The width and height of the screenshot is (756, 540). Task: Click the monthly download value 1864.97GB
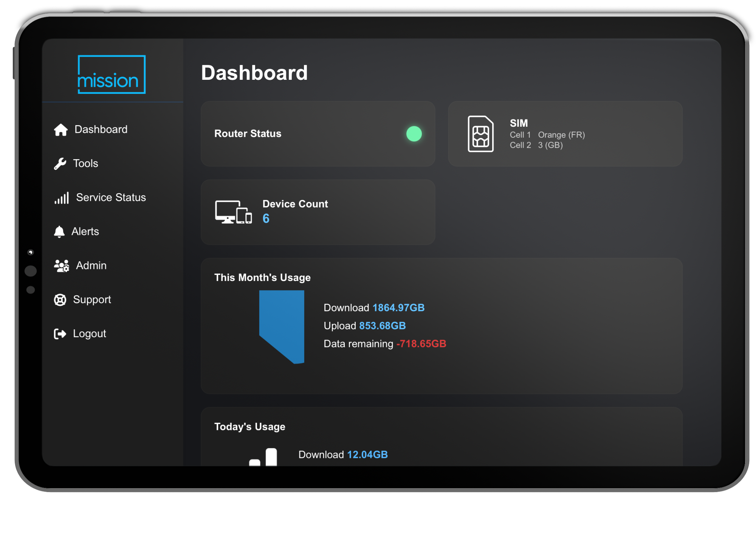click(398, 308)
